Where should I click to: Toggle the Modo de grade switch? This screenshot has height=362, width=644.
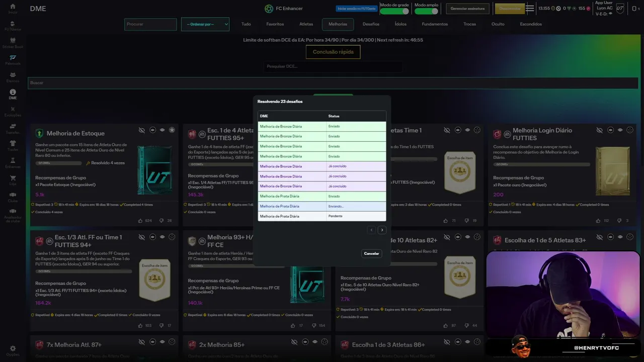point(394,11)
